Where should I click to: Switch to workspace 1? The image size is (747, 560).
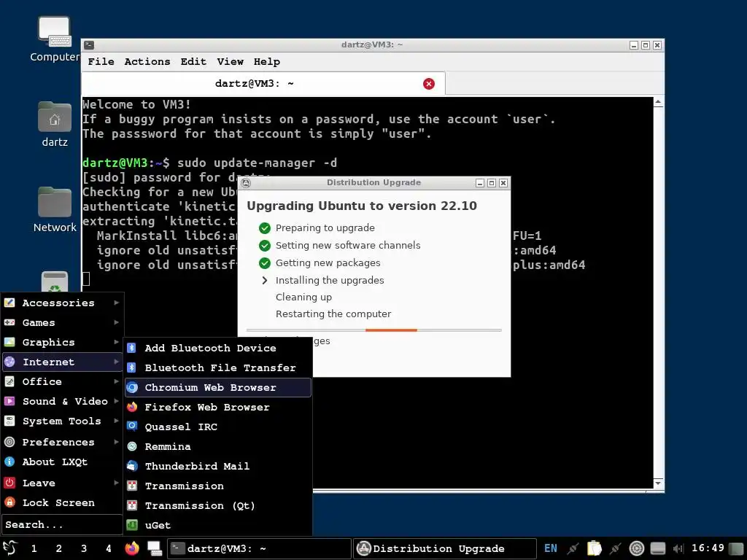[34, 548]
